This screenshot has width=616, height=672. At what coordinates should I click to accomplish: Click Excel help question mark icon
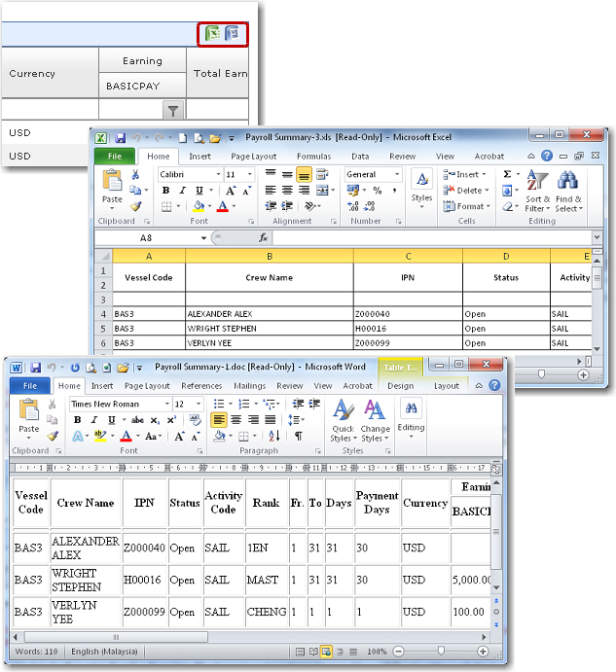547,156
